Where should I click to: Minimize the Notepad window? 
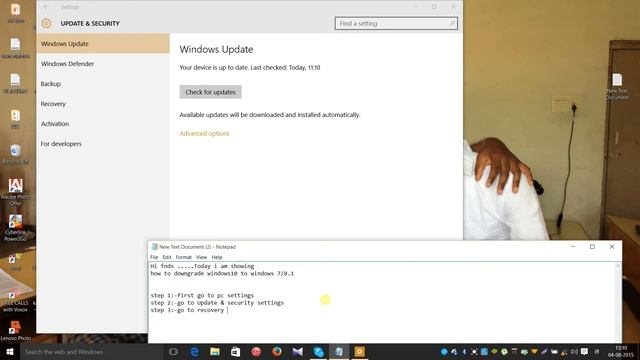(x=573, y=247)
